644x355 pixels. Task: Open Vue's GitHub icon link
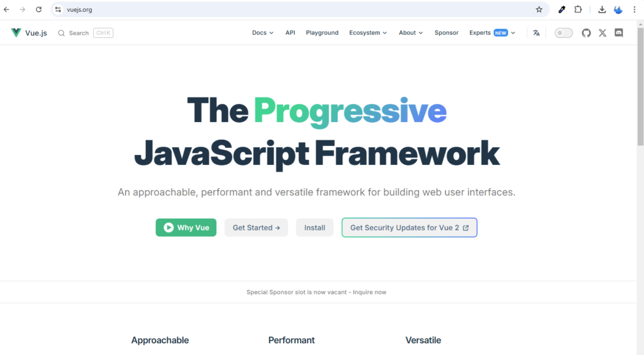pyautogui.click(x=586, y=33)
